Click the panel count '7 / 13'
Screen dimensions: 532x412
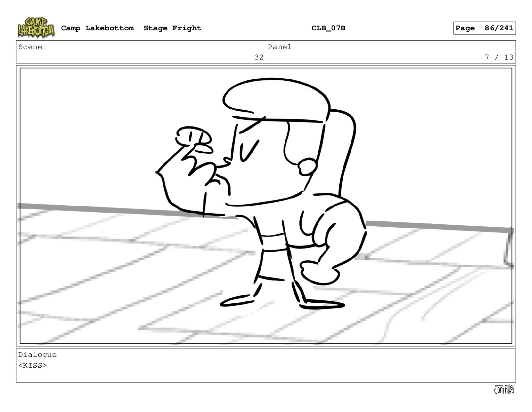click(499, 57)
